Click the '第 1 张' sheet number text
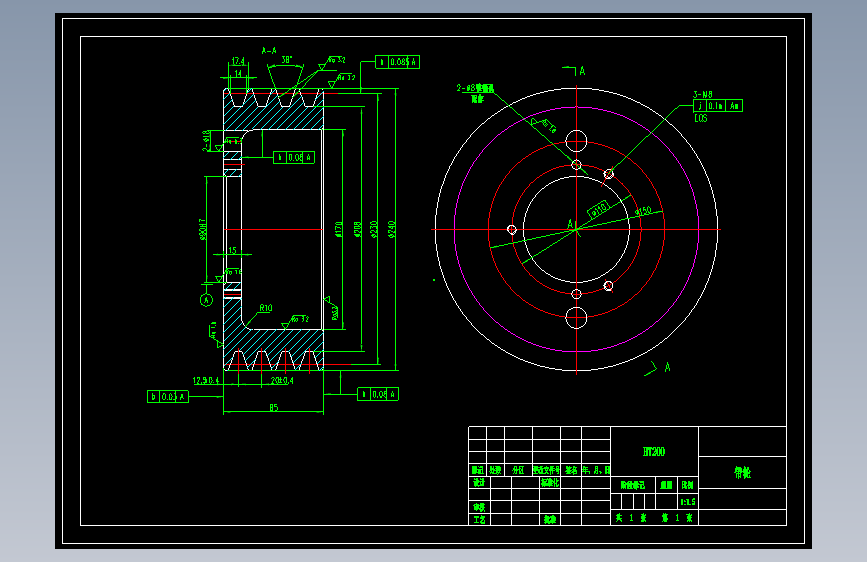The height and width of the screenshot is (562, 867). (x=677, y=518)
